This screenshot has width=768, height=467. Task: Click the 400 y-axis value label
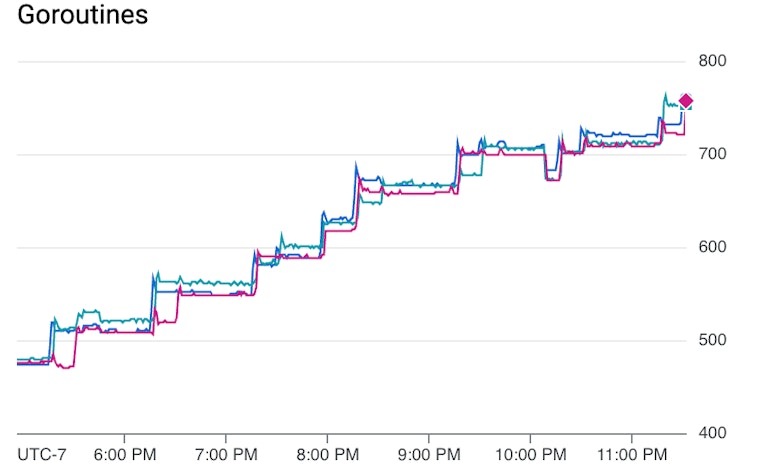click(713, 433)
